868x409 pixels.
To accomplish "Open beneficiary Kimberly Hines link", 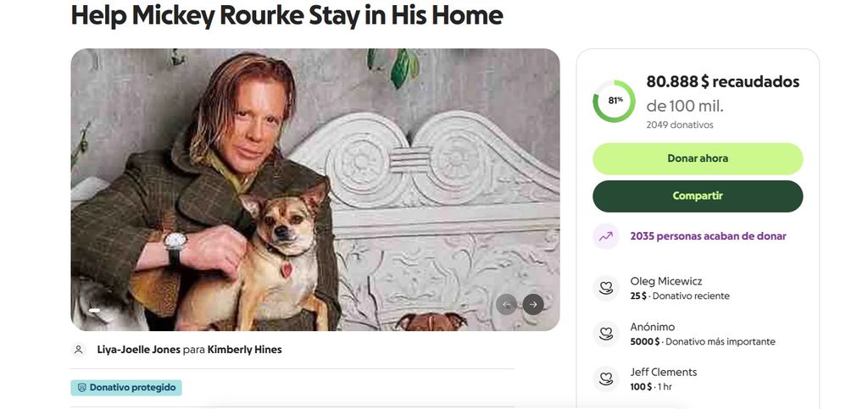I will 244,350.
